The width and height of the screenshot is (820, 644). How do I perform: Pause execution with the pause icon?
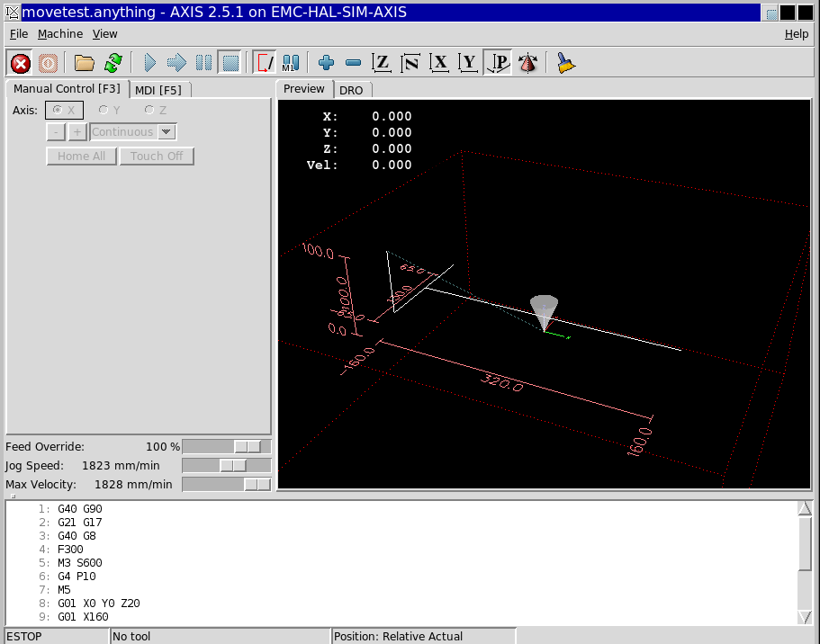204,63
